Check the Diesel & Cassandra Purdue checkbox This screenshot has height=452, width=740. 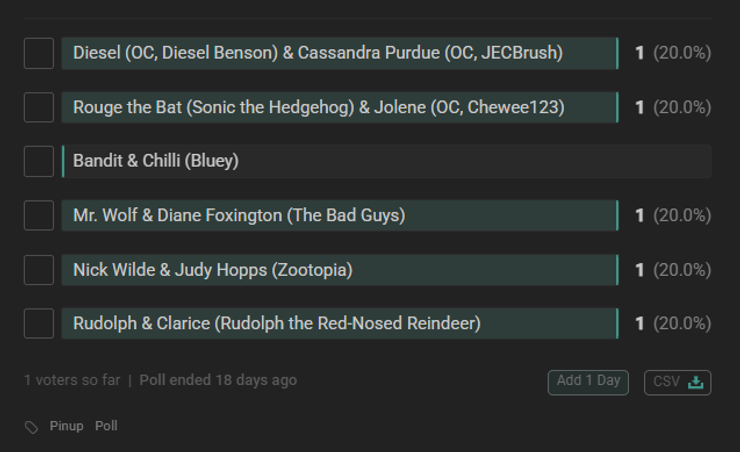point(39,53)
